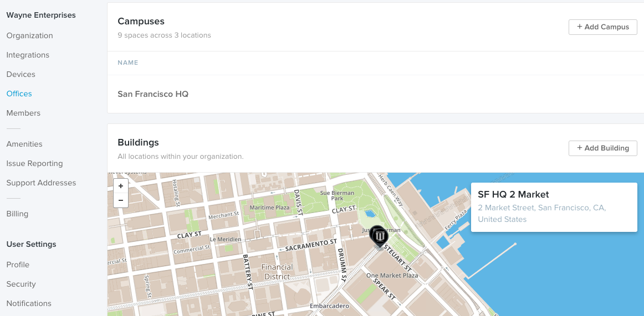Click the building map marker pin
644x316 pixels.
coord(379,236)
